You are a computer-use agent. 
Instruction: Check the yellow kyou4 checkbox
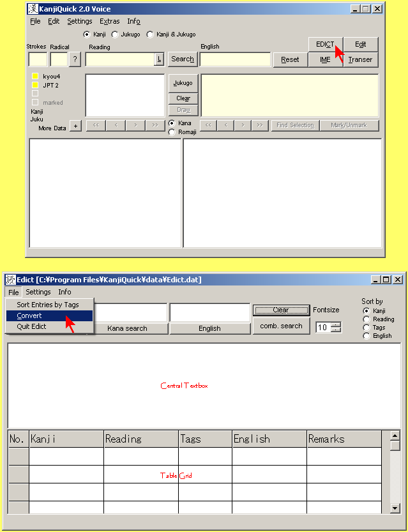click(x=35, y=76)
